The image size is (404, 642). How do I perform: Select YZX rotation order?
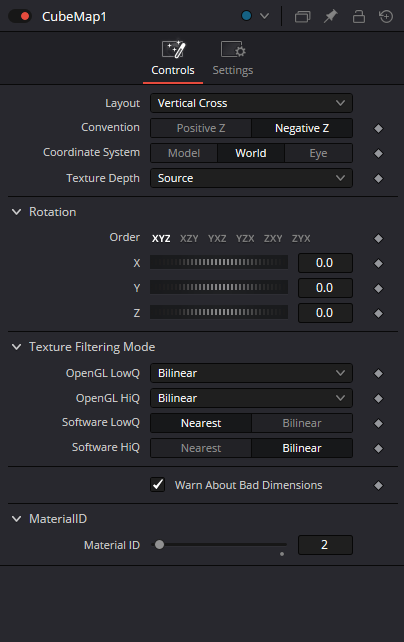pos(245,238)
